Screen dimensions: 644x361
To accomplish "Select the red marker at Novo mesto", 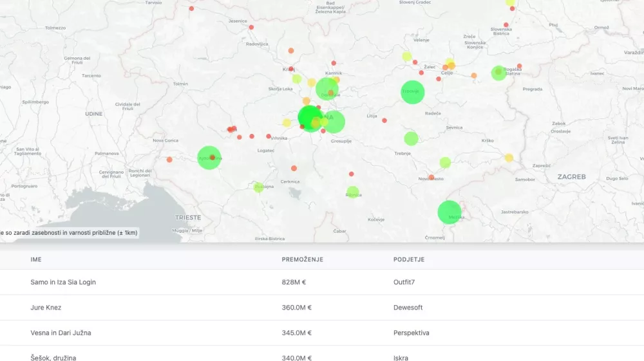I will pos(431,177).
